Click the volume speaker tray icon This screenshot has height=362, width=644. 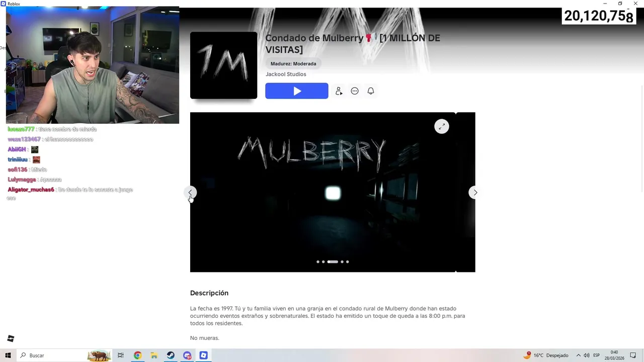(587, 355)
